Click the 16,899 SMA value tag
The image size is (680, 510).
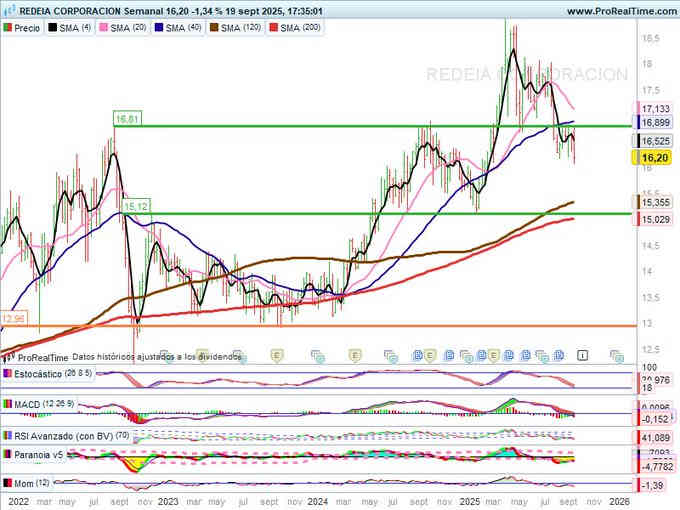[x=655, y=122]
